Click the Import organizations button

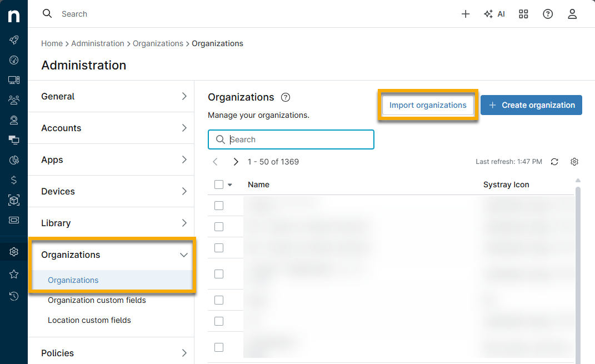tap(427, 105)
